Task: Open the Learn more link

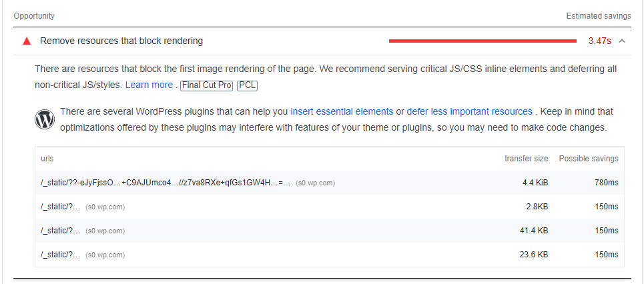Action: 149,85
